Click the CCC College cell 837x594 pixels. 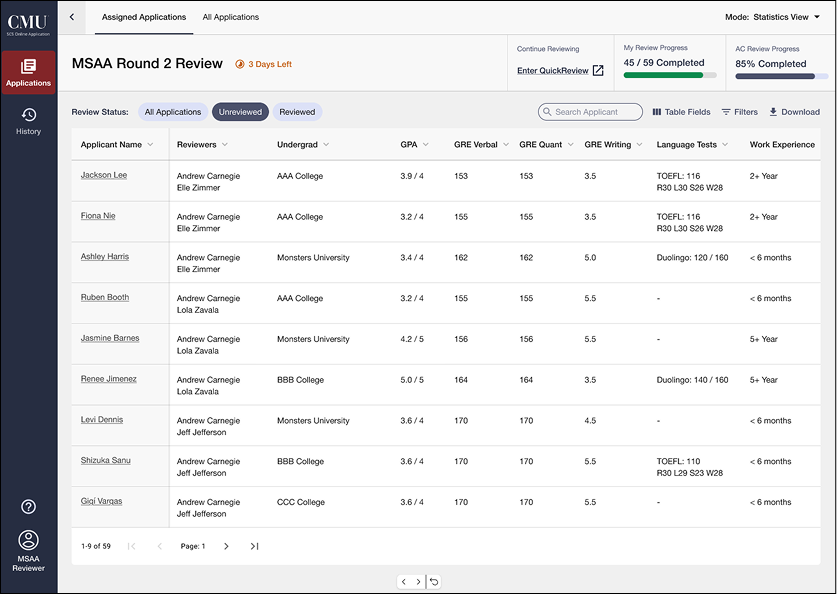tap(301, 502)
